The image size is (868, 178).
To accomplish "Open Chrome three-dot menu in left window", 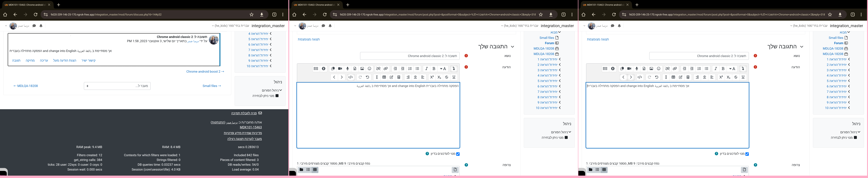I will [283, 14].
